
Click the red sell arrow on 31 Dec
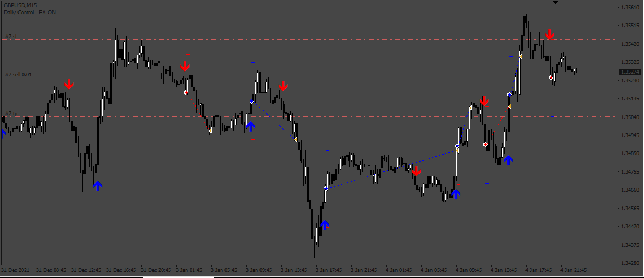pos(69,85)
